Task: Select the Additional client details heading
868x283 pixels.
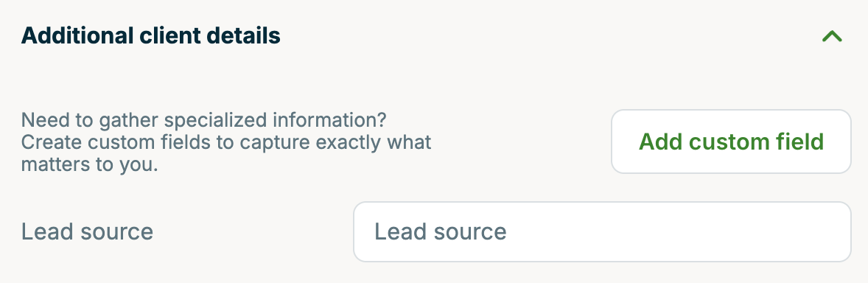Action: 150,36
